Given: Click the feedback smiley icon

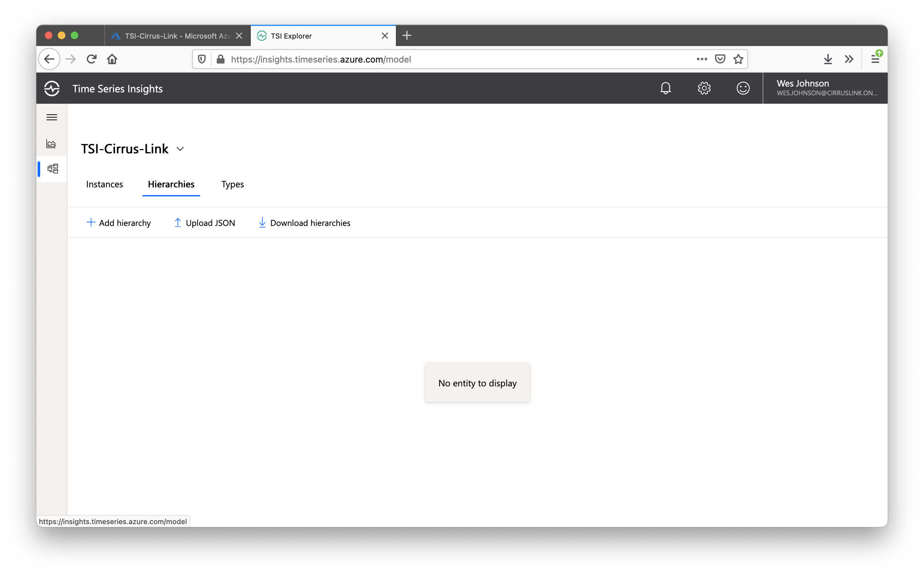Looking at the screenshot, I should [743, 88].
